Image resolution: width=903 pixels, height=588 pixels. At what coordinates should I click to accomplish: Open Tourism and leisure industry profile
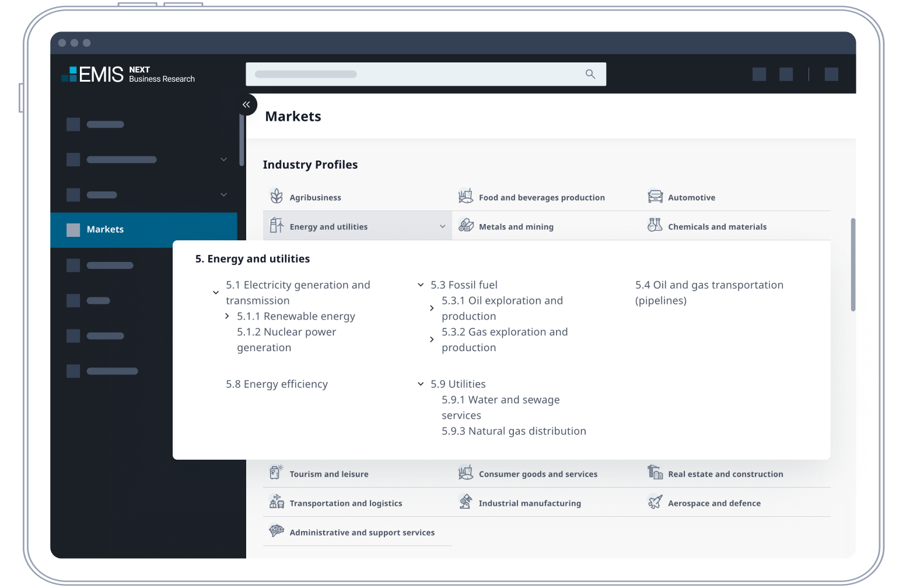pyautogui.click(x=328, y=474)
